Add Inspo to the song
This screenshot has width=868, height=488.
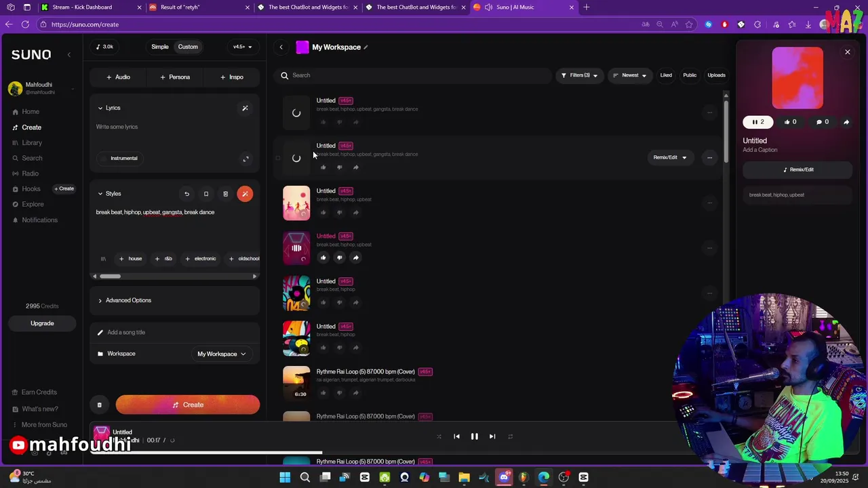point(231,77)
